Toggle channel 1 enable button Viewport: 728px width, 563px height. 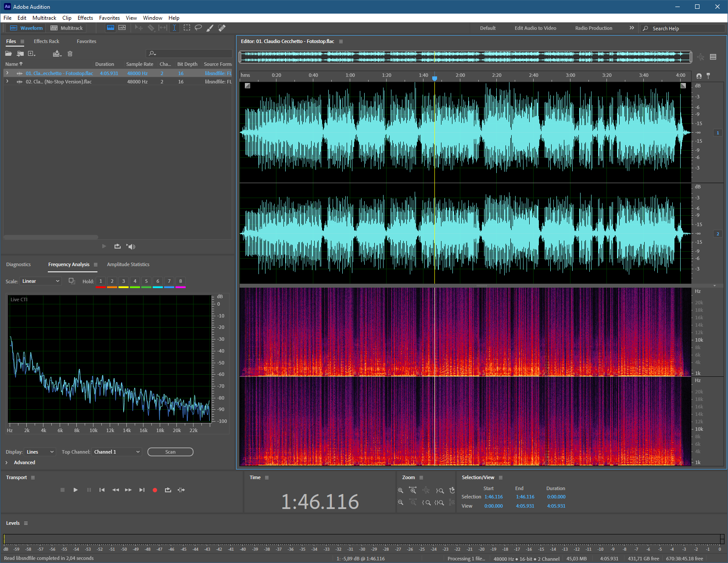click(718, 133)
